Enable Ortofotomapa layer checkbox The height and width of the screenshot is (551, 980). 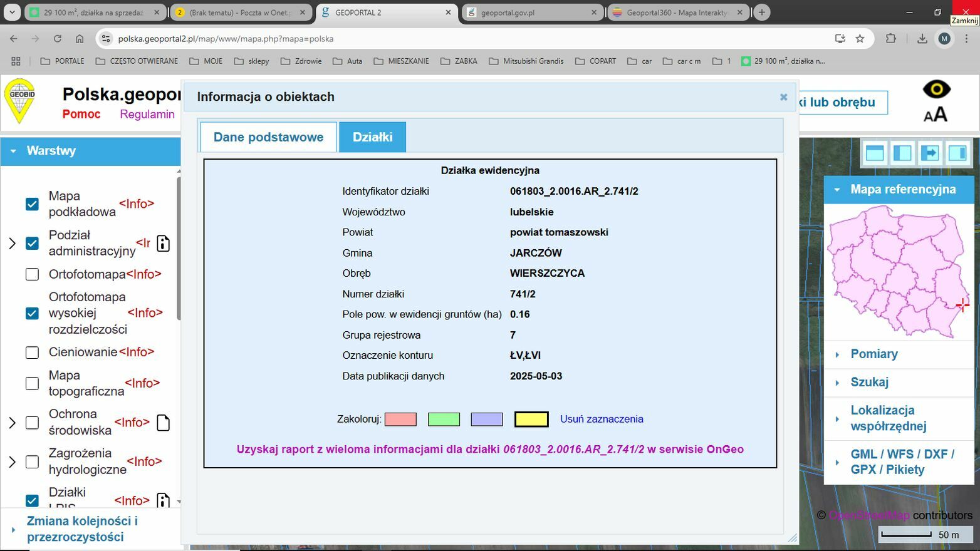pos(32,274)
